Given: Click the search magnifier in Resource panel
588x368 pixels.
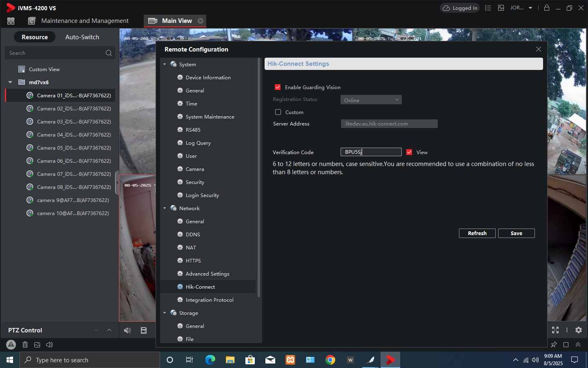Looking at the screenshot, I should (x=109, y=53).
